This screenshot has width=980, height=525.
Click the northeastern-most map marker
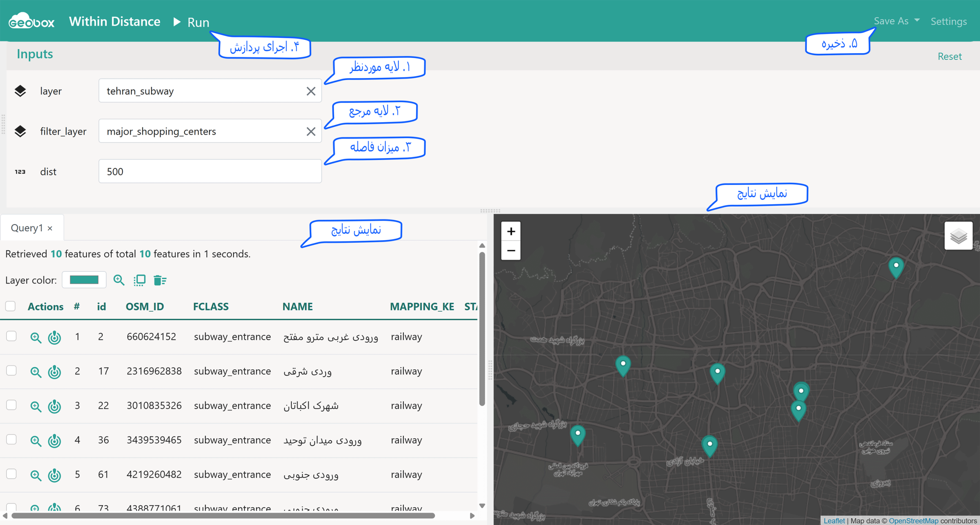(896, 268)
